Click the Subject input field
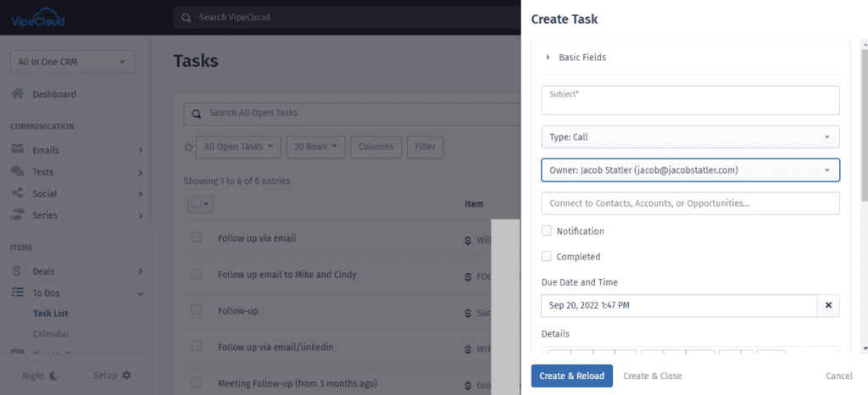The height and width of the screenshot is (395, 868). coord(690,100)
